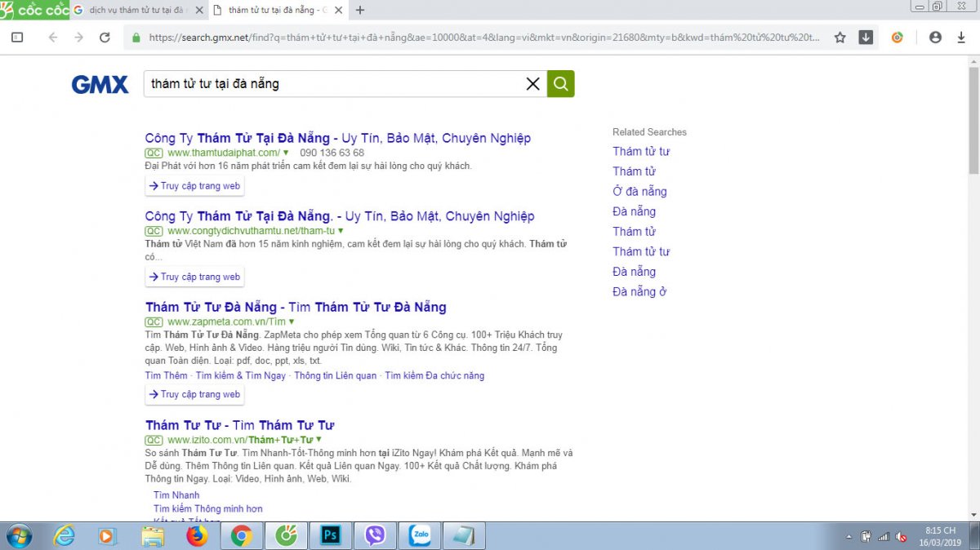Open second result title ending 'Đà Nẵng. - Uy Tín'
This screenshot has width=980, height=550.
[340, 216]
